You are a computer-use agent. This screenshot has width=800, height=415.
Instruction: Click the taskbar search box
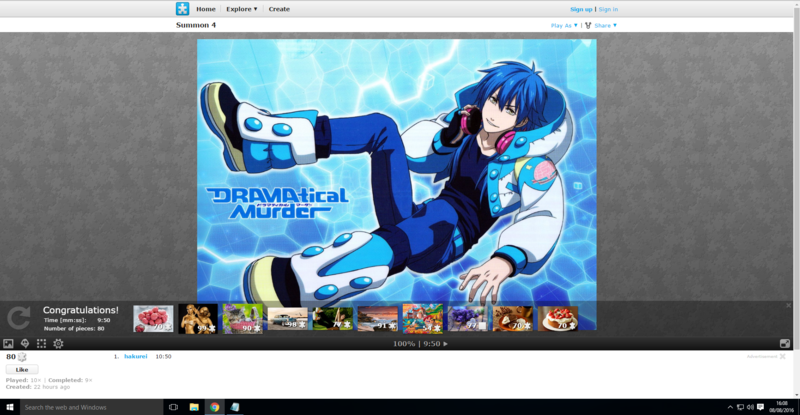pos(91,407)
